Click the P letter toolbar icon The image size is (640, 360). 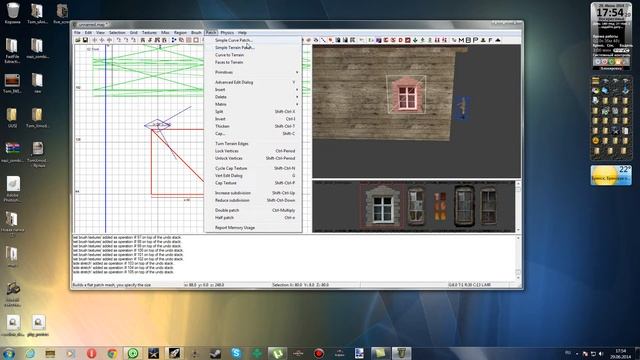(x=476, y=40)
